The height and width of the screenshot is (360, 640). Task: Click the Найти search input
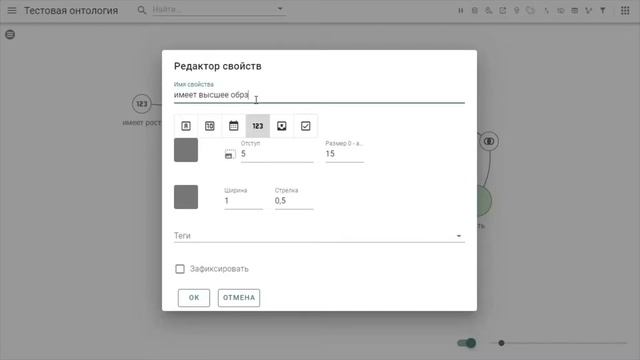point(213,9)
